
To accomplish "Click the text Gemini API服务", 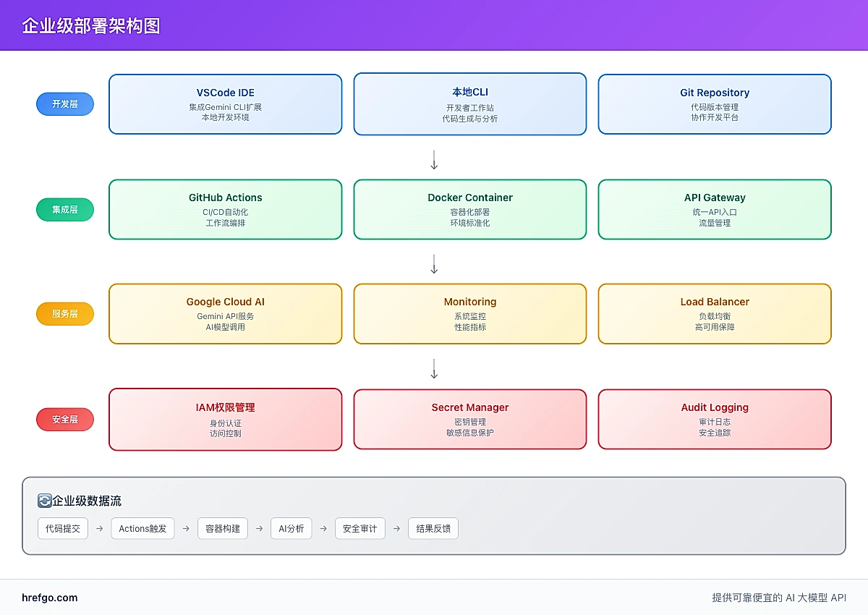I will pyautogui.click(x=226, y=316).
